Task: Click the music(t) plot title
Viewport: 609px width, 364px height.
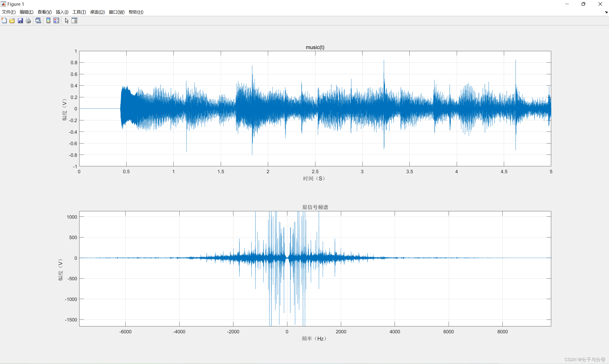Action: click(315, 47)
